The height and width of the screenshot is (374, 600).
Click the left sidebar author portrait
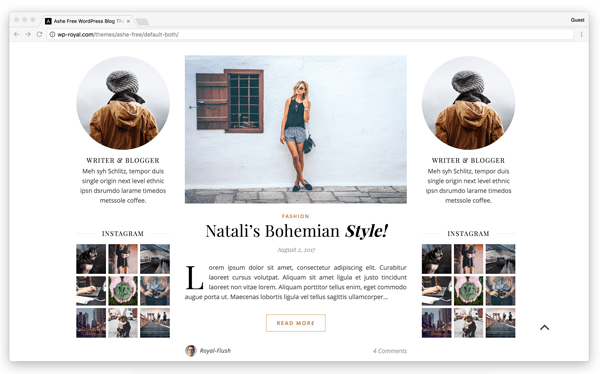click(123, 103)
